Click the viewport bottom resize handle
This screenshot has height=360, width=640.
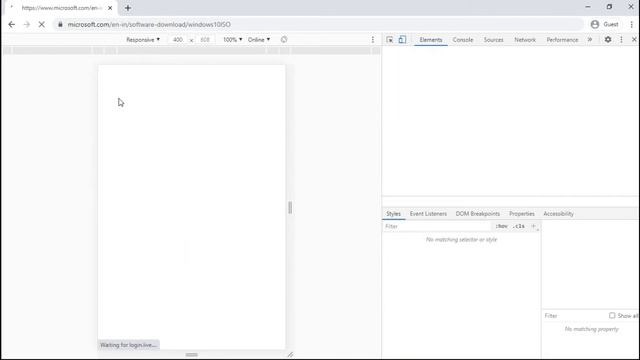pos(191,354)
